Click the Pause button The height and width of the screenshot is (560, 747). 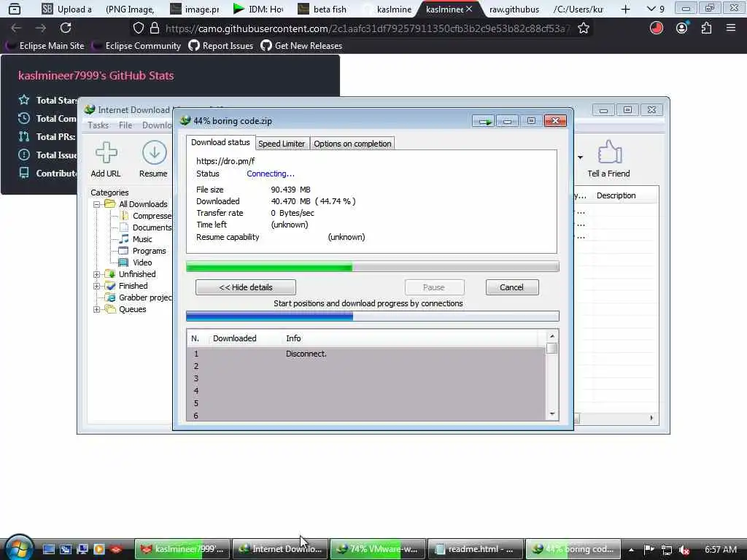tap(434, 287)
